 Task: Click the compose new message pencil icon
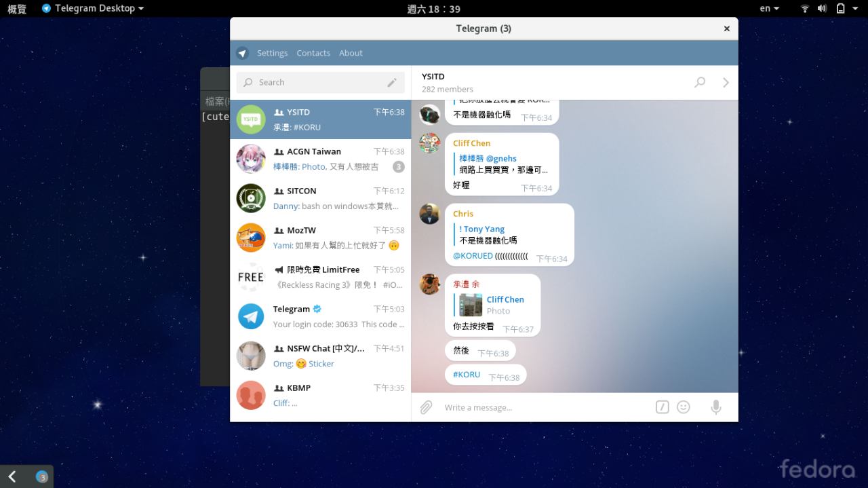392,82
